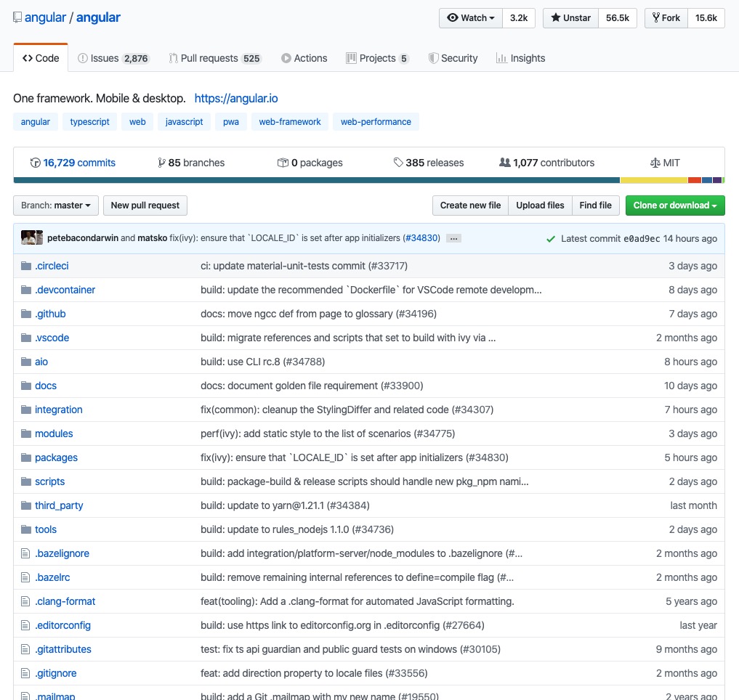
Task: Open the https://angular.io link
Action: point(236,99)
